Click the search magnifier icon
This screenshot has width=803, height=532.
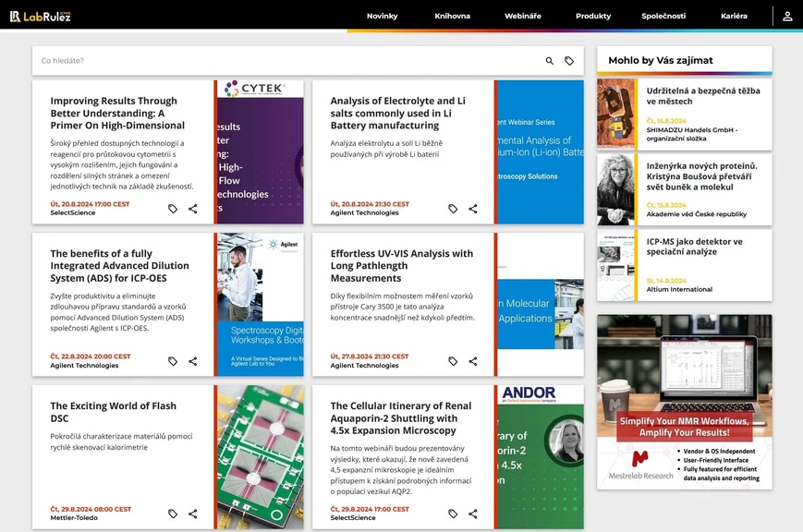click(x=550, y=61)
